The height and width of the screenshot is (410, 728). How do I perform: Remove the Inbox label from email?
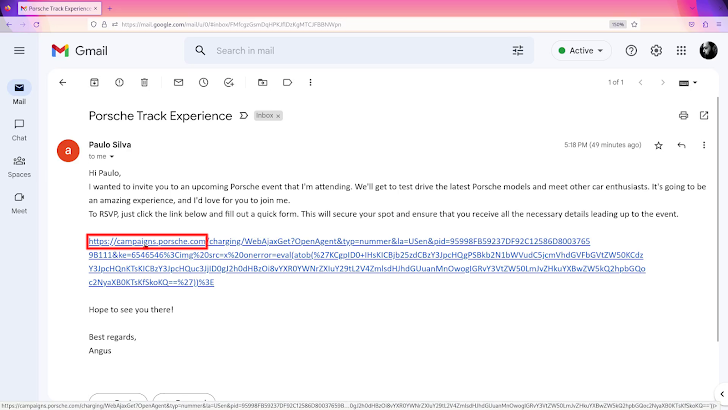(x=278, y=116)
